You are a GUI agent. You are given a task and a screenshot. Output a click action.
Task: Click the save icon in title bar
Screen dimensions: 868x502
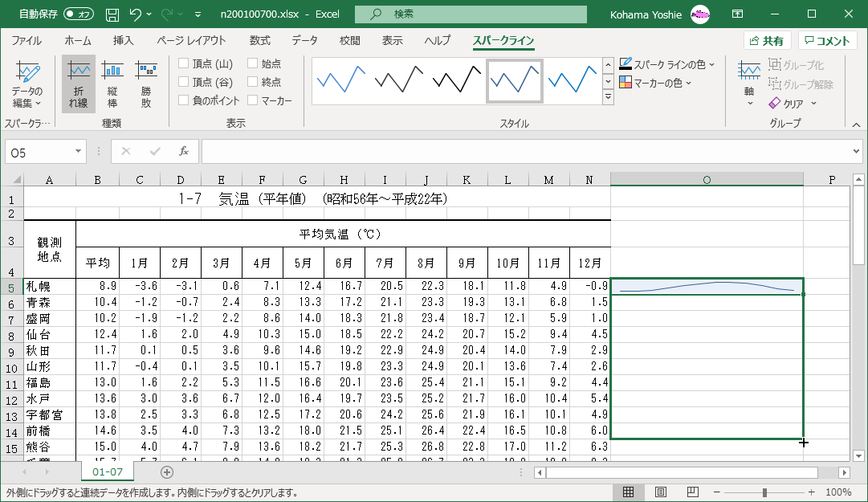click(x=112, y=14)
